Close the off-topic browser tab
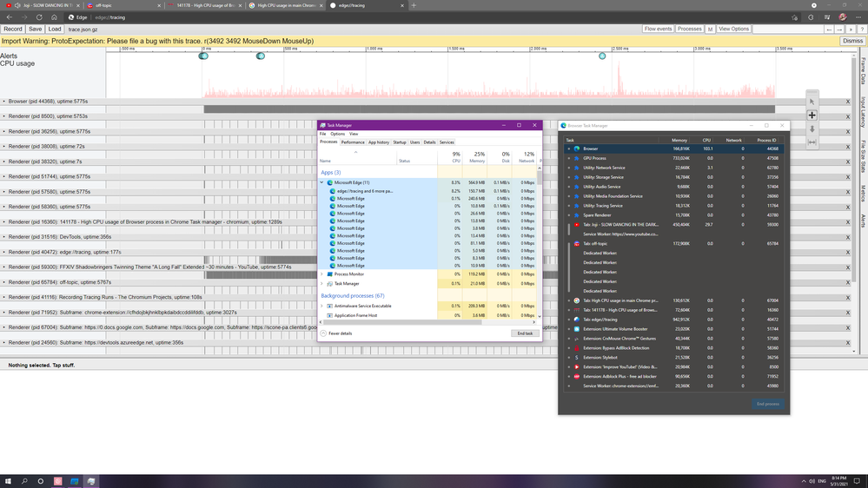The image size is (868, 488). [159, 5]
